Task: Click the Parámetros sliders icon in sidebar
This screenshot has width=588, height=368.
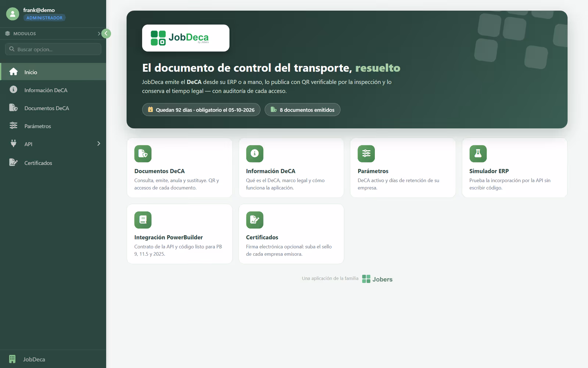Action: point(14,125)
